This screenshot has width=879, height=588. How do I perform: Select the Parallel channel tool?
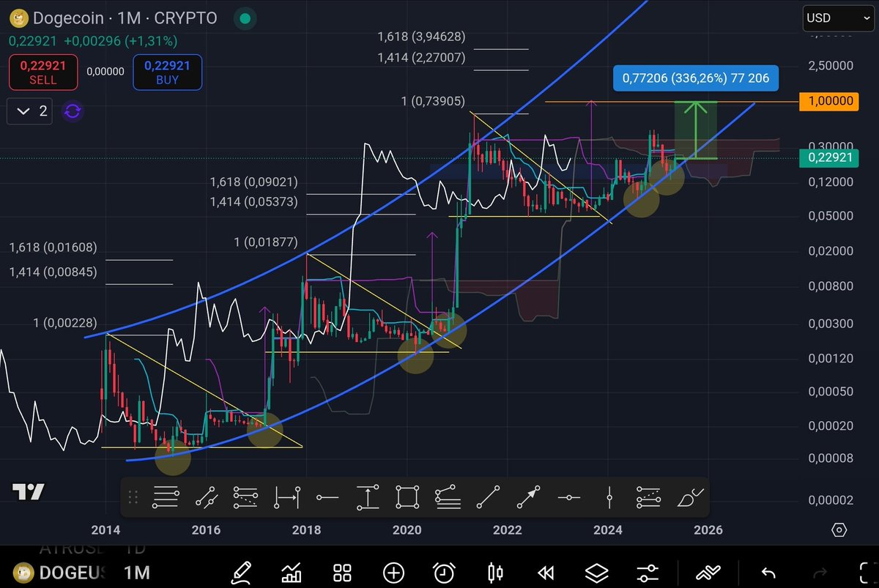207,497
